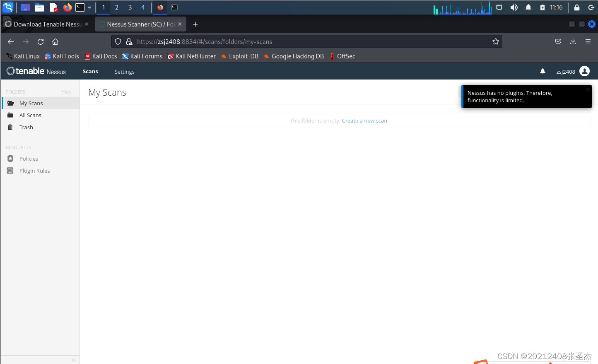The image size is (598, 364).
Task: Click the 11:16 clock in panel
Action: point(556,7)
